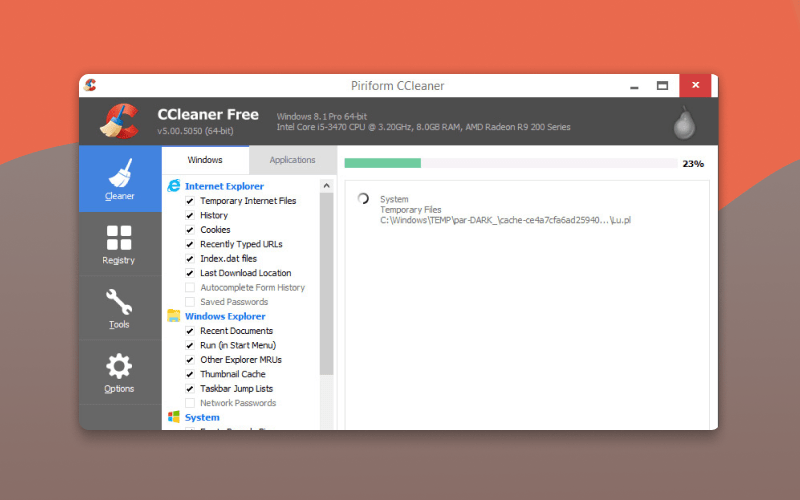Click the 'Temporary Files' status line

[x=411, y=210]
